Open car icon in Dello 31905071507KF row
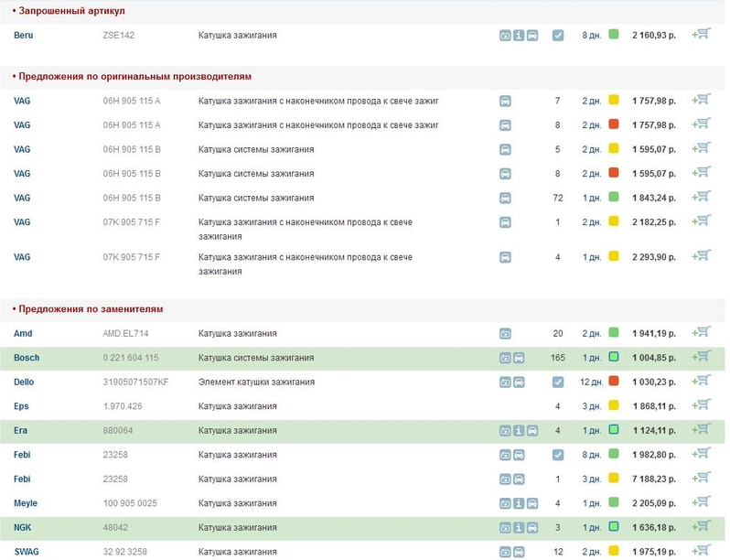This screenshot has height=560, width=730. (x=518, y=382)
